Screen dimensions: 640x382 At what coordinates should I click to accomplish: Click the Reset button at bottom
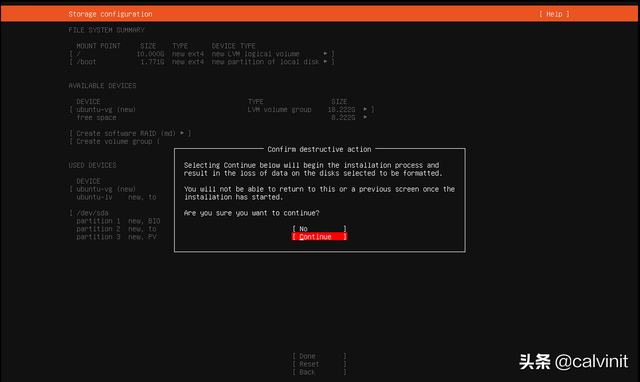[x=319, y=364]
